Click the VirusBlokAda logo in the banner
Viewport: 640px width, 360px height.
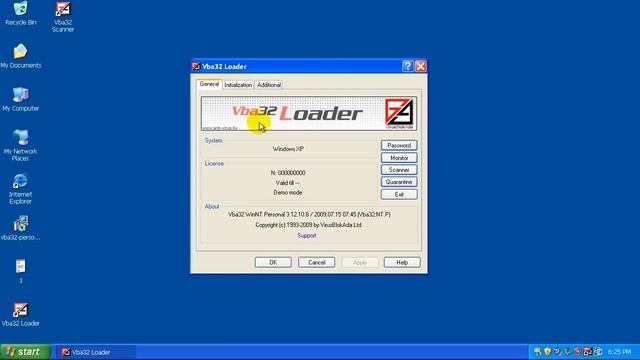tap(399, 113)
